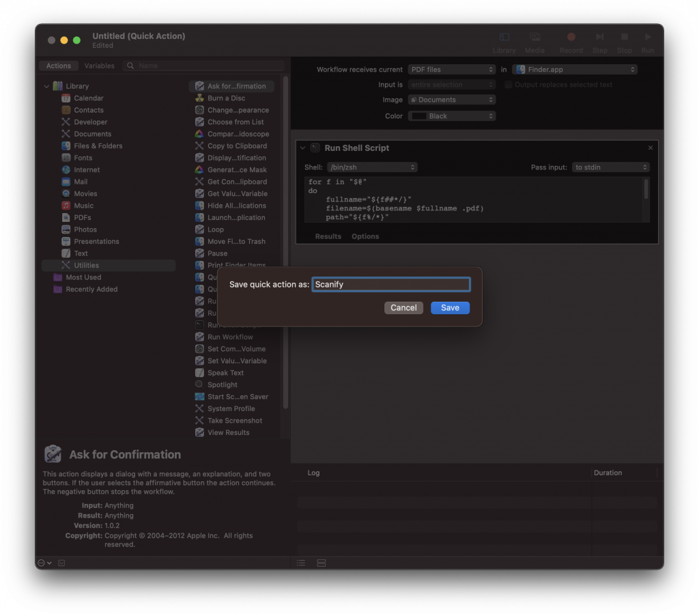The height and width of the screenshot is (616, 699).
Task: Select Music category icon
Action: [66, 206]
